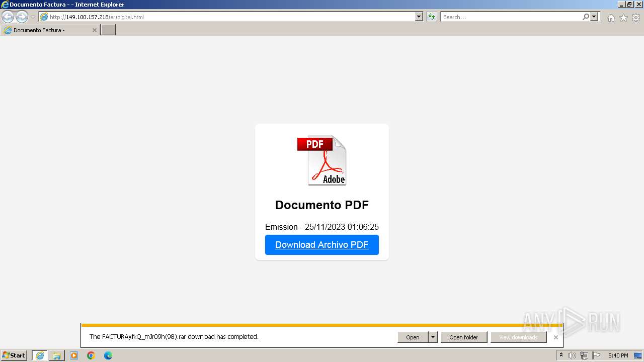Launch Microsoft Edge from taskbar
The height and width of the screenshot is (362, 644).
108,355
